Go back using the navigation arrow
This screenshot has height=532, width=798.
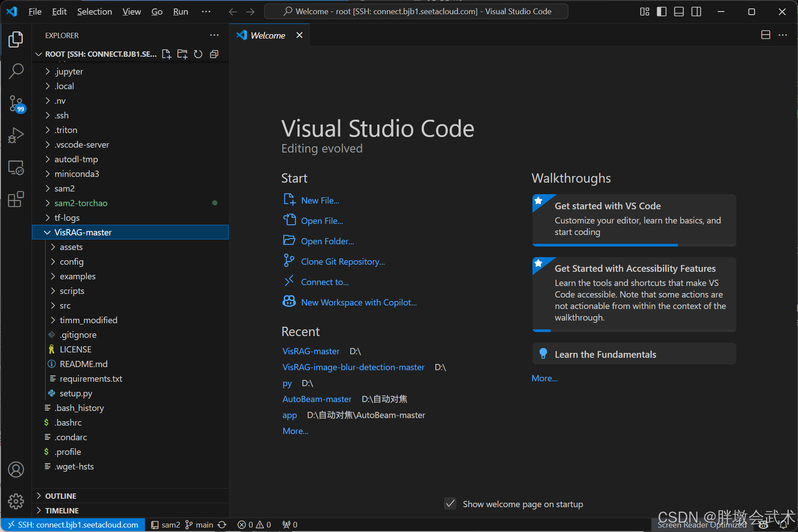point(233,12)
